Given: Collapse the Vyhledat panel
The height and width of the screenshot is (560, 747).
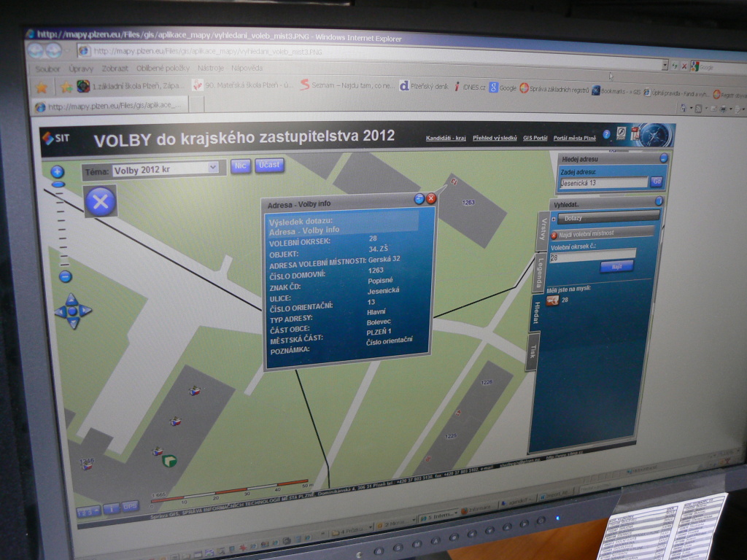Looking at the screenshot, I should pos(659,201).
